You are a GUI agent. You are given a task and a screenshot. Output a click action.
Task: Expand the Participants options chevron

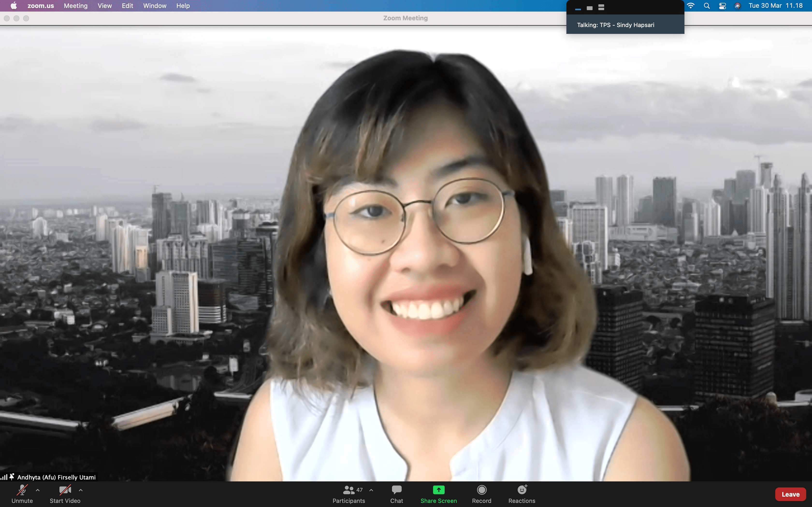coord(371,490)
